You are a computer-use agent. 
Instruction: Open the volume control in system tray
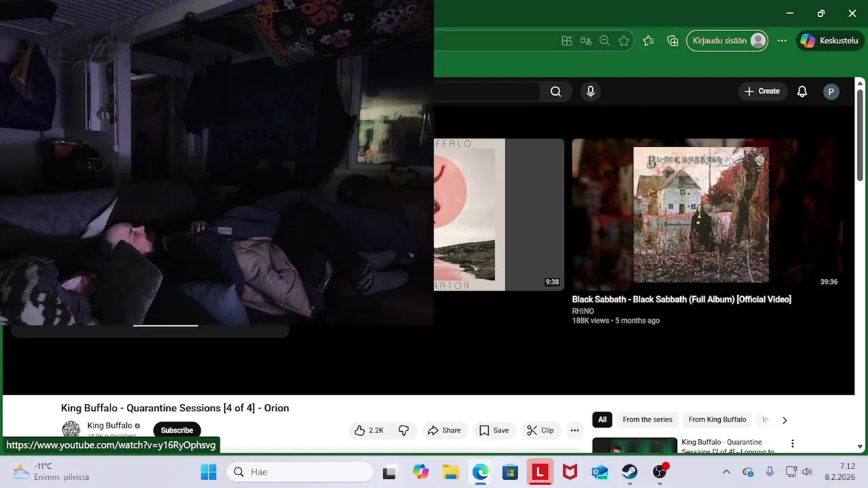[x=807, y=472]
